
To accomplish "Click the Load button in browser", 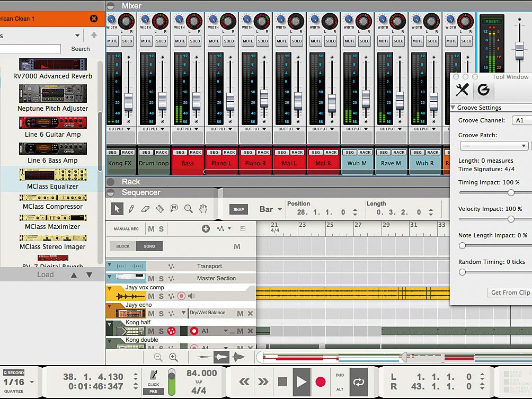I will click(46, 275).
